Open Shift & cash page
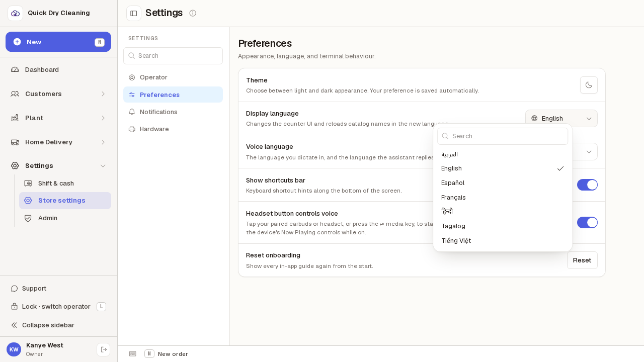Screen dimensions: 644x362 click(65, 183)
